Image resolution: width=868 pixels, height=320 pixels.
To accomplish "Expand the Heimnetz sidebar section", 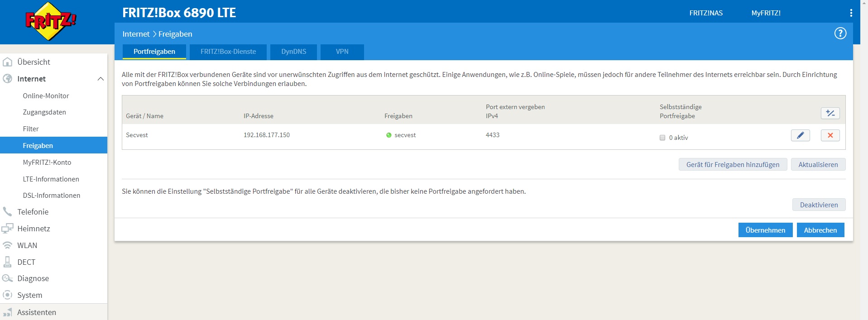I will click(34, 229).
